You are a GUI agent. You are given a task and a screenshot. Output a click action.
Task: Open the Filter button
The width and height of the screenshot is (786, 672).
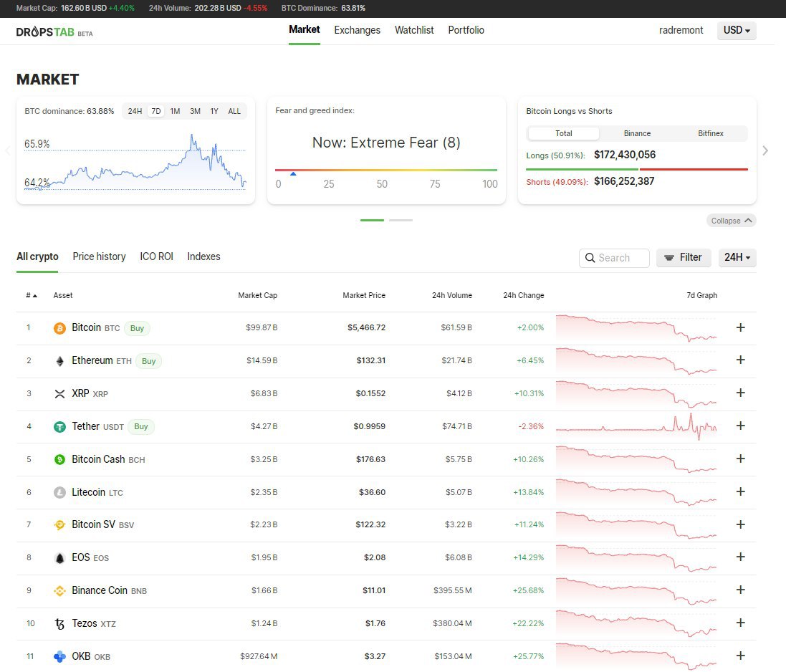[x=684, y=258]
